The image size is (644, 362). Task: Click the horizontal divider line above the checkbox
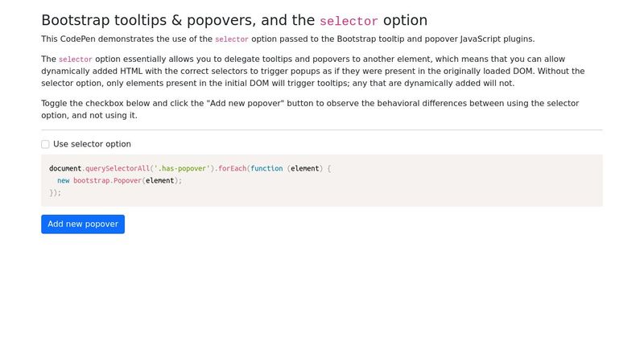(x=322, y=130)
